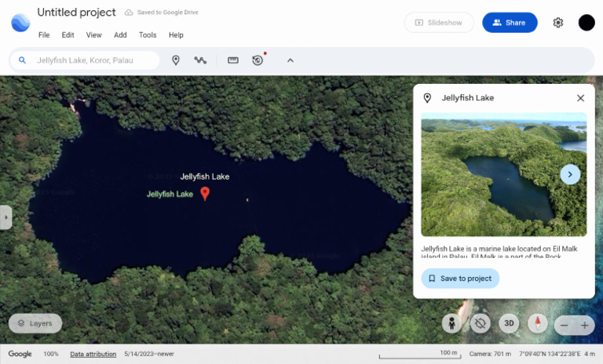
Task: Click the Share button
Action: pyautogui.click(x=510, y=23)
